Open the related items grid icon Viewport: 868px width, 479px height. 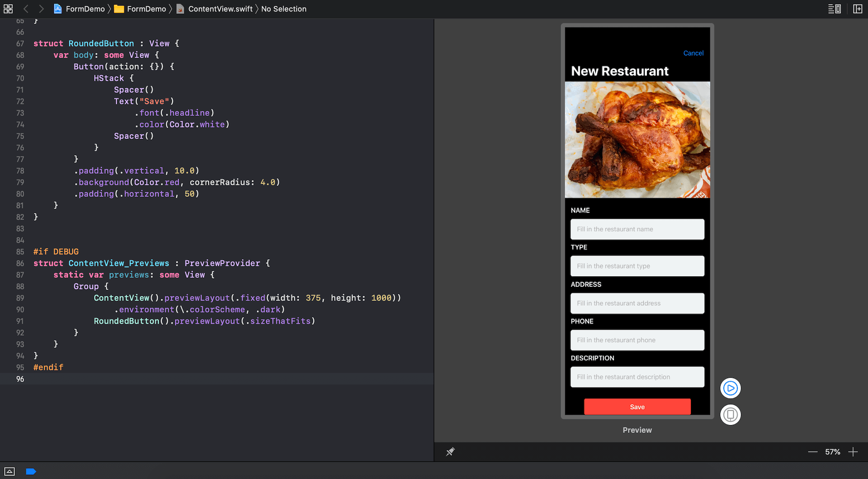8,9
